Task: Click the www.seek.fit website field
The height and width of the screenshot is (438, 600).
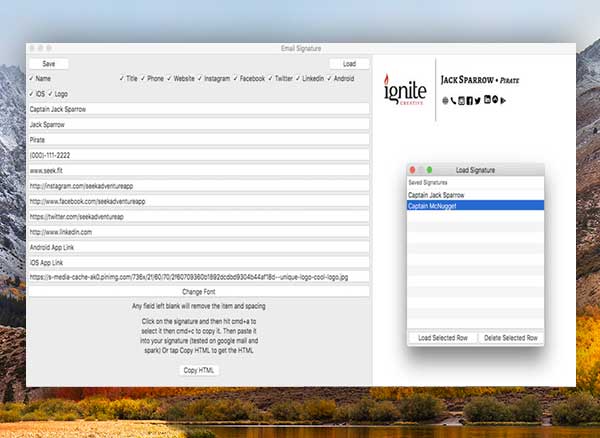Action: pos(199,171)
